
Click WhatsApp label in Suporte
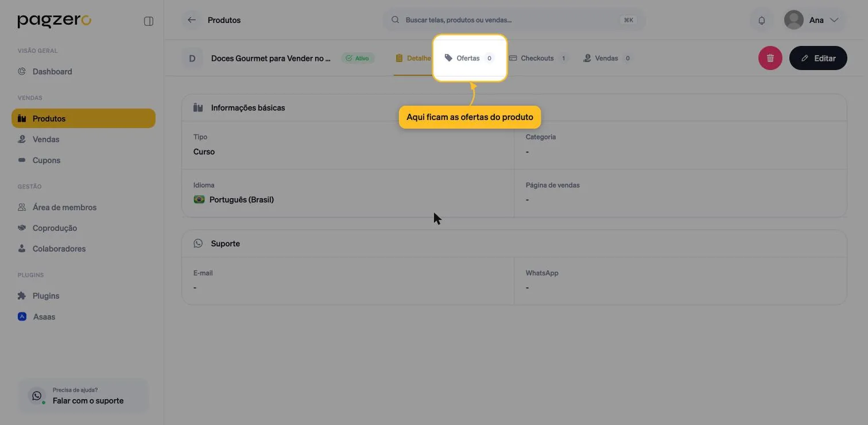pos(542,273)
